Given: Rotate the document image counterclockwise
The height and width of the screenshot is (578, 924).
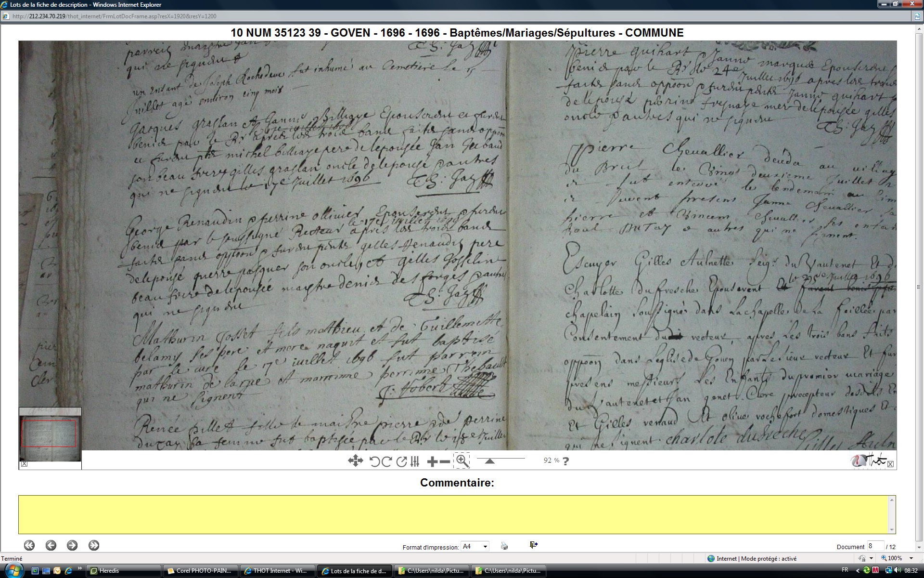Looking at the screenshot, I should click(x=375, y=461).
